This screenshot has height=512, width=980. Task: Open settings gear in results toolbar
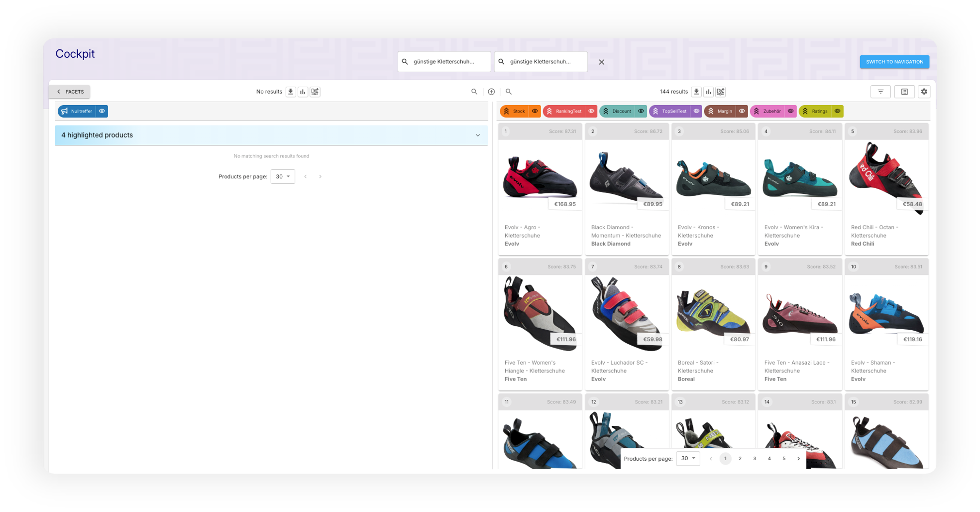coord(924,92)
